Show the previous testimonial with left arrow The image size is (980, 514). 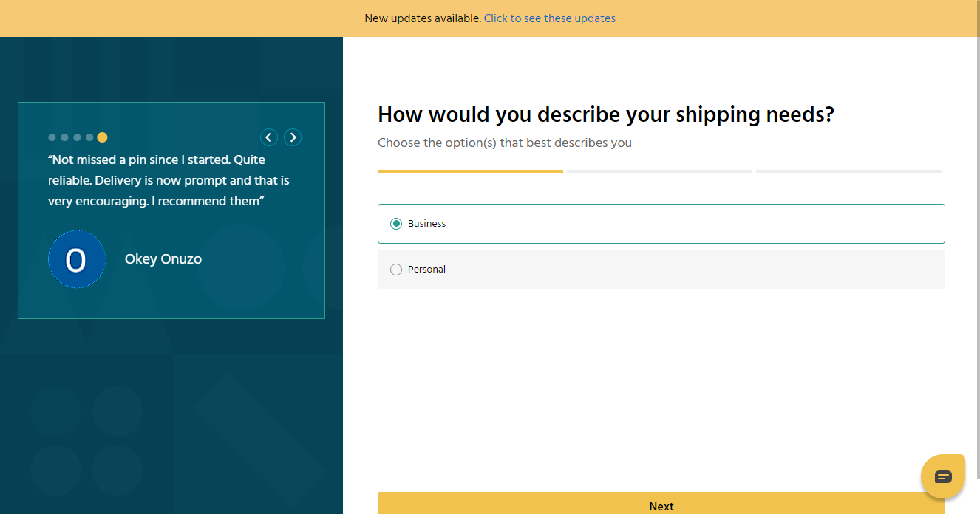pos(269,137)
